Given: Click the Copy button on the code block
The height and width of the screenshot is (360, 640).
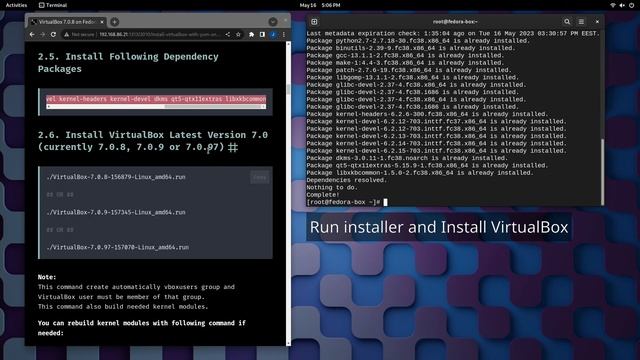Looking at the screenshot, I should [x=260, y=177].
